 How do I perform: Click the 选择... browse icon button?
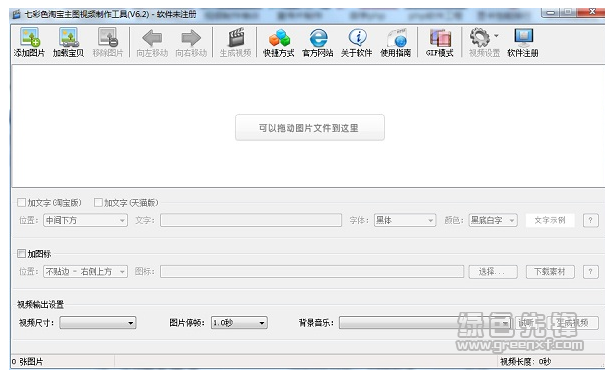click(x=493, y=272)
